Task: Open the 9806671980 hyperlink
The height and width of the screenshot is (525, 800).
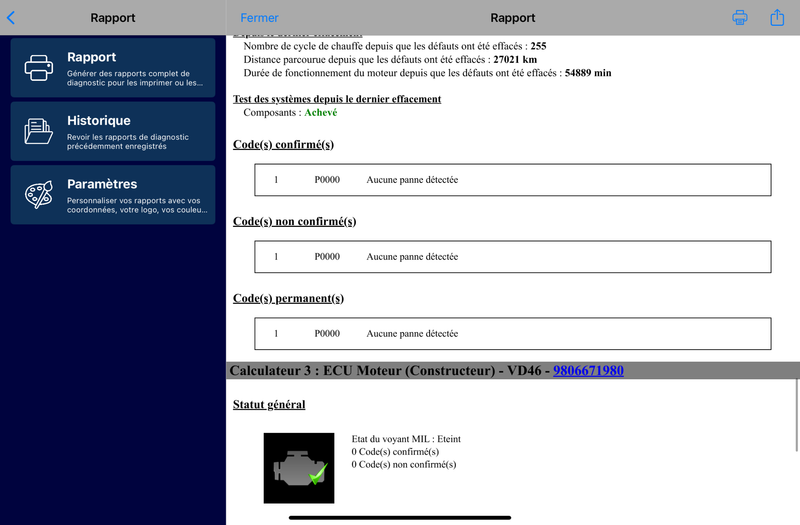Action: click(x=588, y=371)
